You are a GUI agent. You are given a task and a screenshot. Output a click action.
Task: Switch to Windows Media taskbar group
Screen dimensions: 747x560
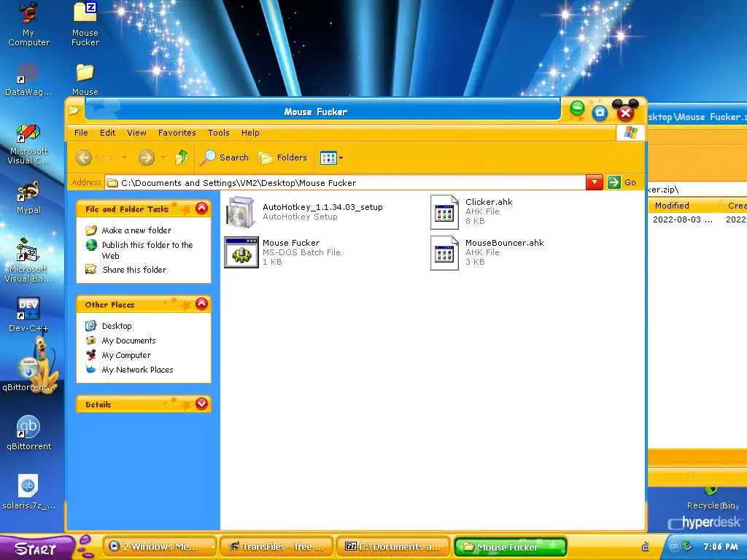pyautogui.click(x=159, y=547)
